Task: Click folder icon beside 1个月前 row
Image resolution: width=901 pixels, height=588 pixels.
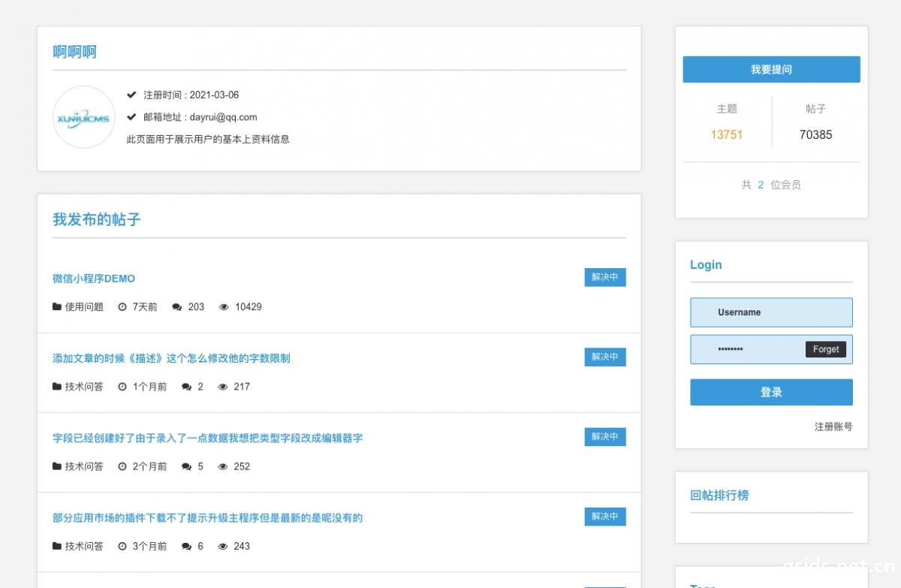Action: [x=57, y=387]
